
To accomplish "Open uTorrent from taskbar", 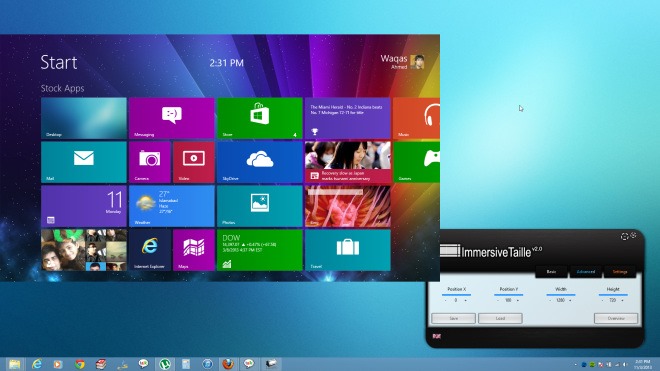I will coord(165,364).
